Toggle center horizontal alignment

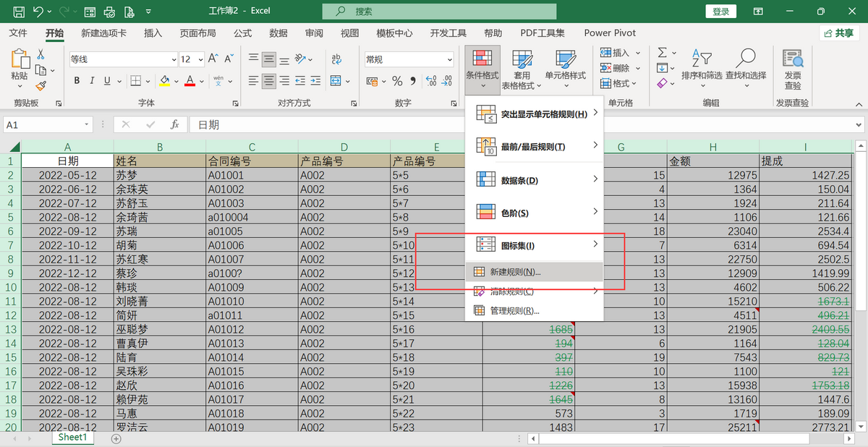(268, 80)
